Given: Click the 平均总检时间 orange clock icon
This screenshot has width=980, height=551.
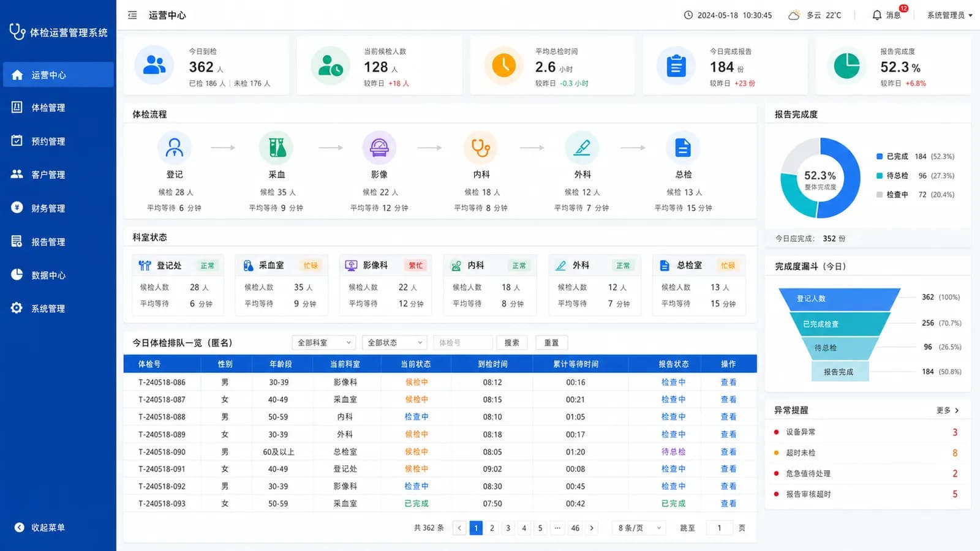Looking at the screenshot, I should (503, 65).
